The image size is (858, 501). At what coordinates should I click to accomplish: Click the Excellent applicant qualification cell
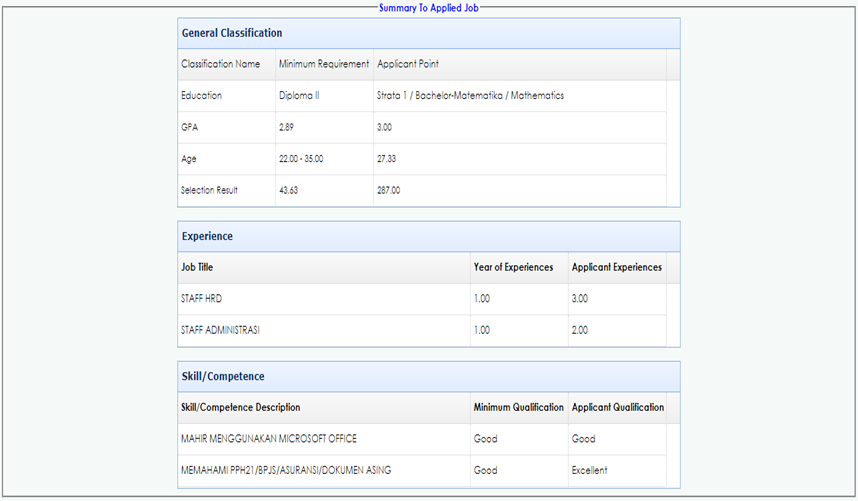coord(589,470)
